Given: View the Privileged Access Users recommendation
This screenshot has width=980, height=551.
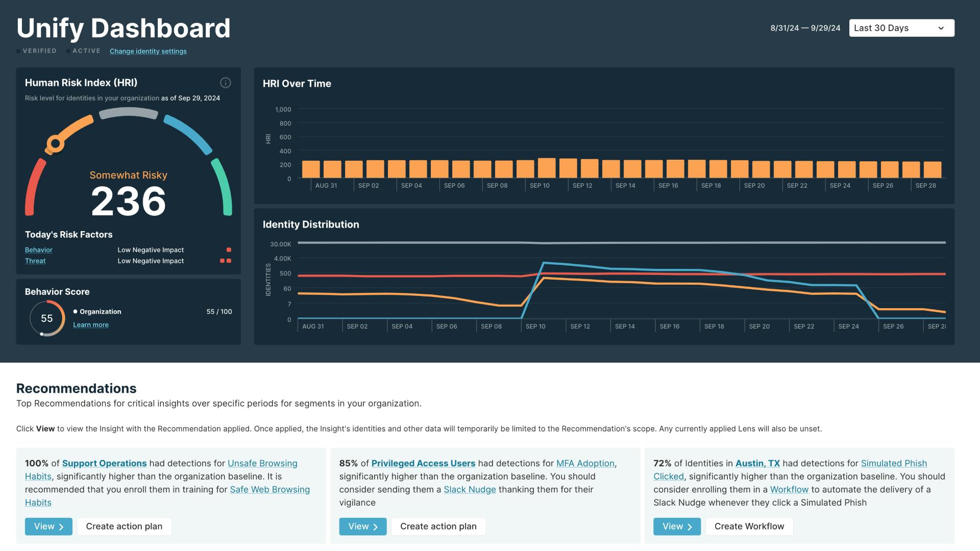Looking at the screenshot, I should pyautogui.click(x=362, y=527).
